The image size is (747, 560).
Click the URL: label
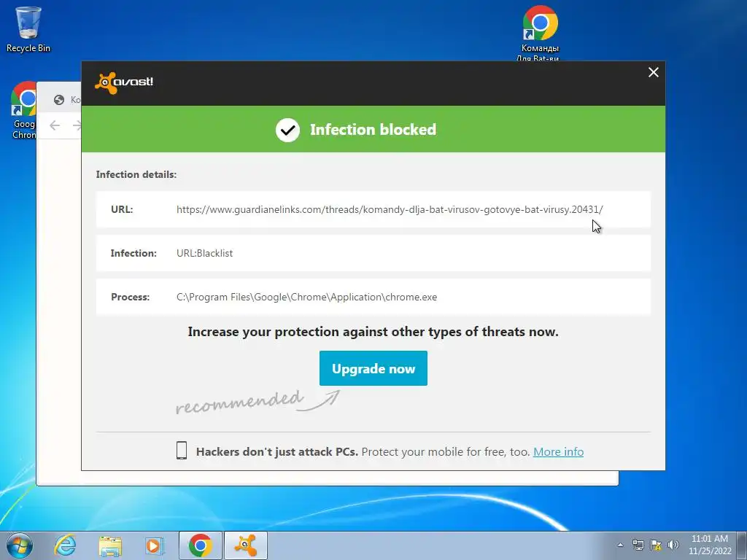click(122, 209)
